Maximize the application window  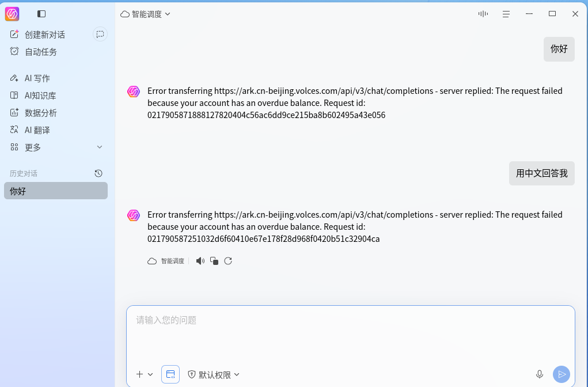coord(552,14)
